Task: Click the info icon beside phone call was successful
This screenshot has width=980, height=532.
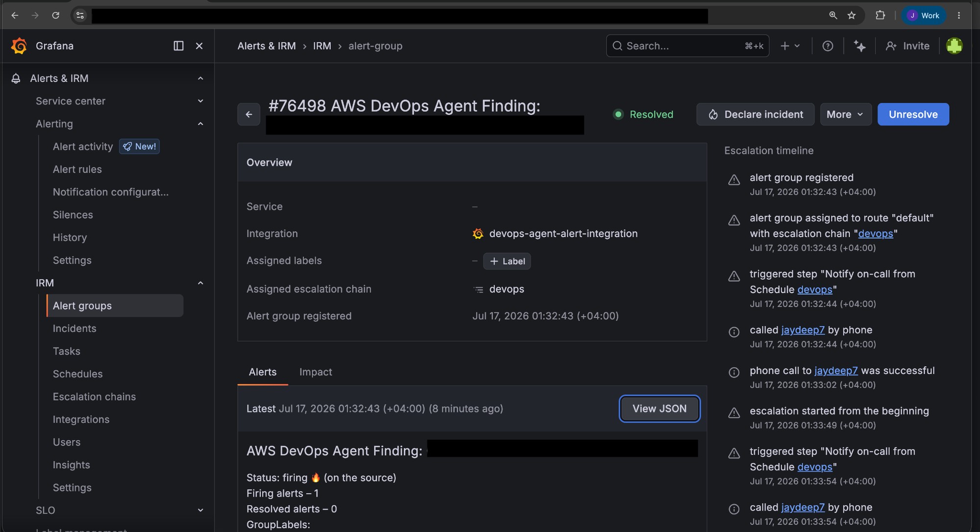Action: (734, 373)
